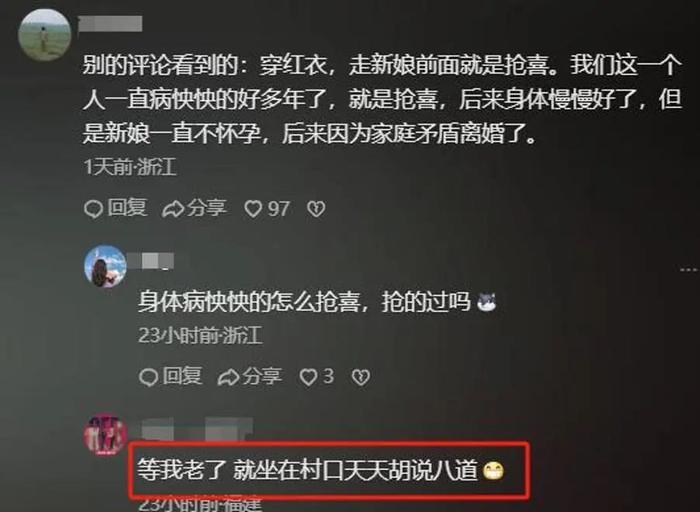Like the top comment with 97 likes

pos(253,209)
